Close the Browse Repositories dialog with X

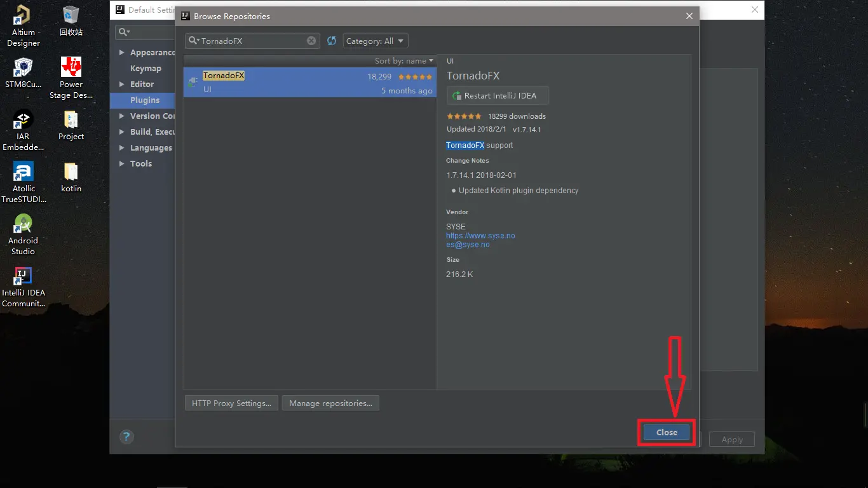[x=689, y=16]
